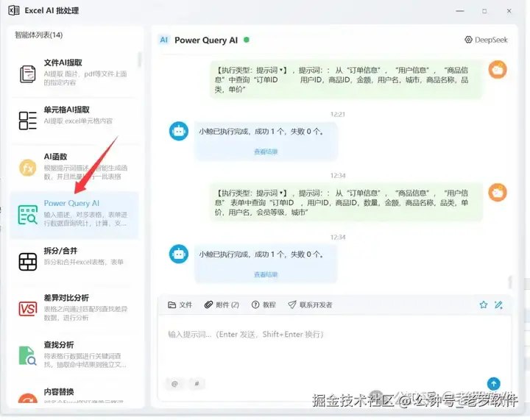530x420 pixels.
Task: Select the 单元格AI提取 grid icon
Action: coord(28,121)
